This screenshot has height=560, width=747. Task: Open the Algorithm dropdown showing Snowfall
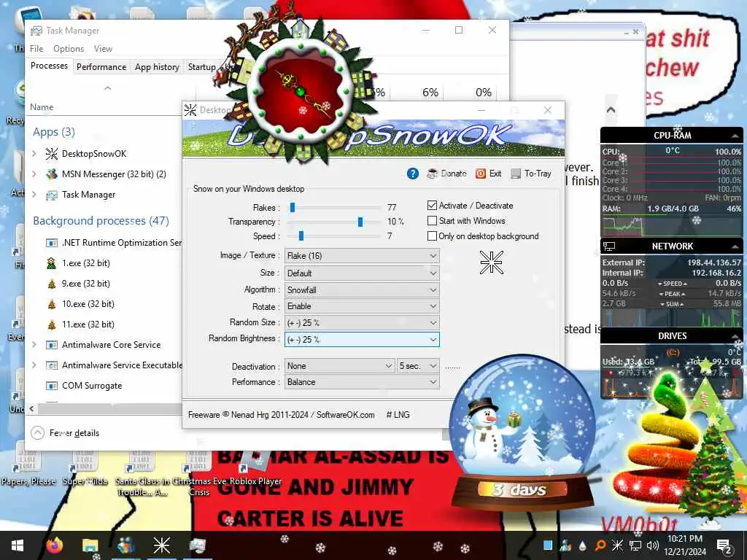coord(362,290)
